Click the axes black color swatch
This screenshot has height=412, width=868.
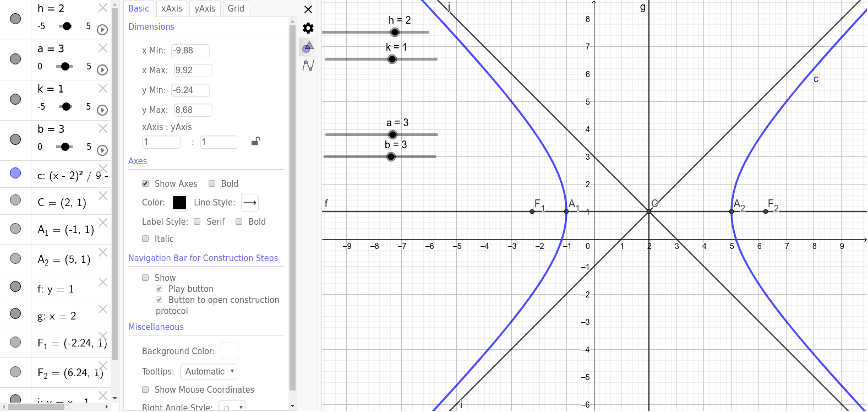point(179,203)
